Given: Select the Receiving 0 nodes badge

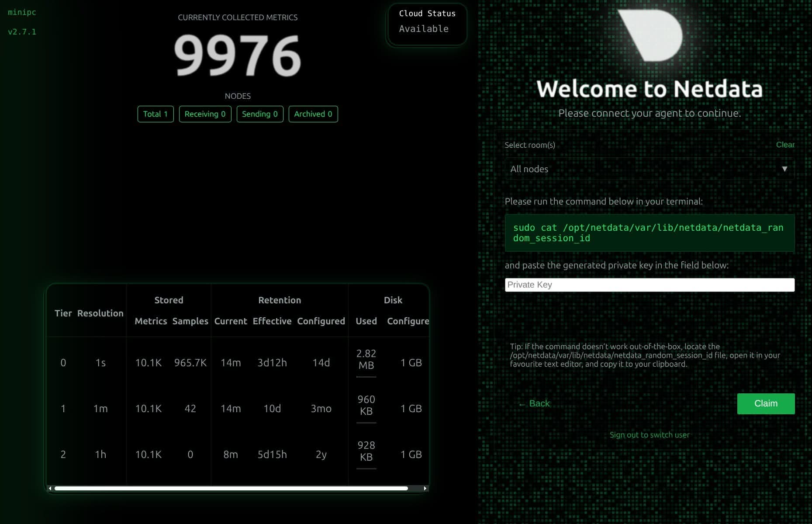Looking at the screenshot, I should 205,114.
